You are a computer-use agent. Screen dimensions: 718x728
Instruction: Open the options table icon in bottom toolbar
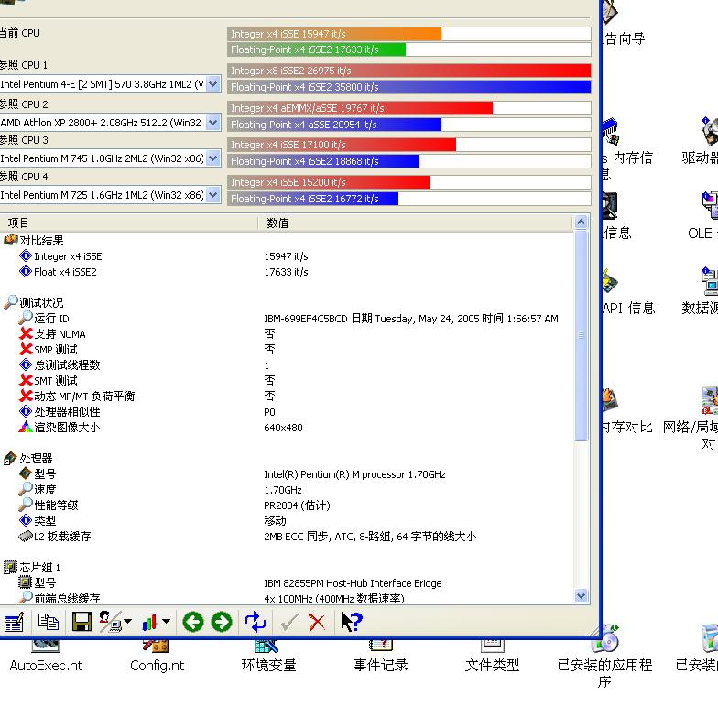click(x=14, y=622)
